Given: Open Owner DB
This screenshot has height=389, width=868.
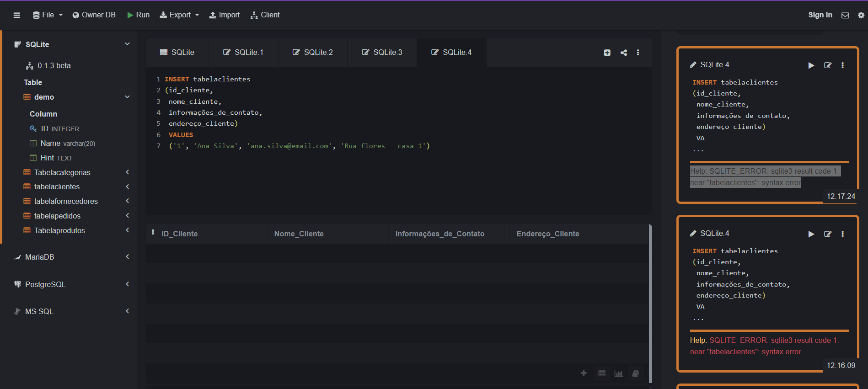Looking at the screenshot, I should [x=94, y=15].
